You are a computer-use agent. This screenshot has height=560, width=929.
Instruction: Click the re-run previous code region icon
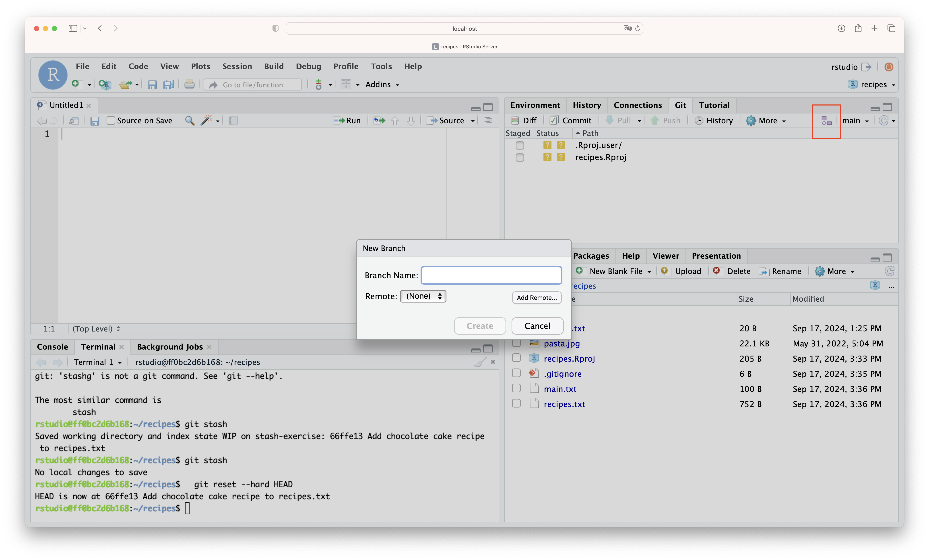(379, 121)
